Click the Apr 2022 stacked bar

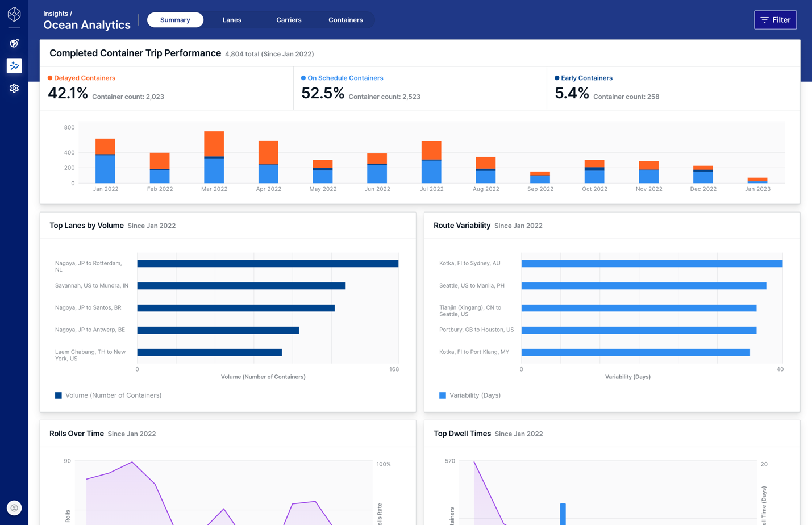[268, 162]
